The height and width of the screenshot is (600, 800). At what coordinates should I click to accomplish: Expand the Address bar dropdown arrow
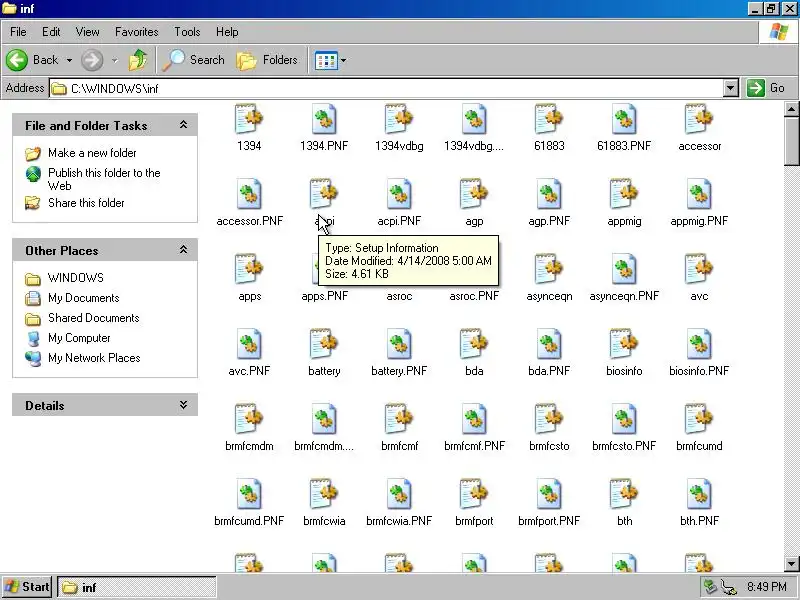[x=731, y=88]
